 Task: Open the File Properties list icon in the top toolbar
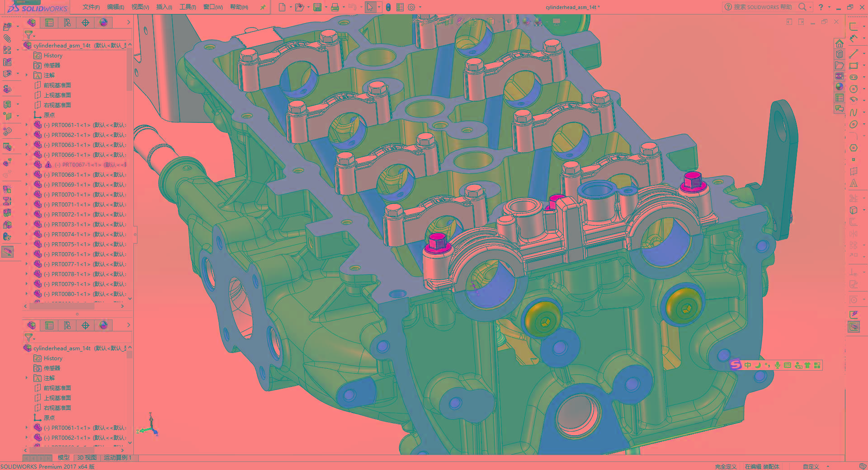(x=400, y=7)
